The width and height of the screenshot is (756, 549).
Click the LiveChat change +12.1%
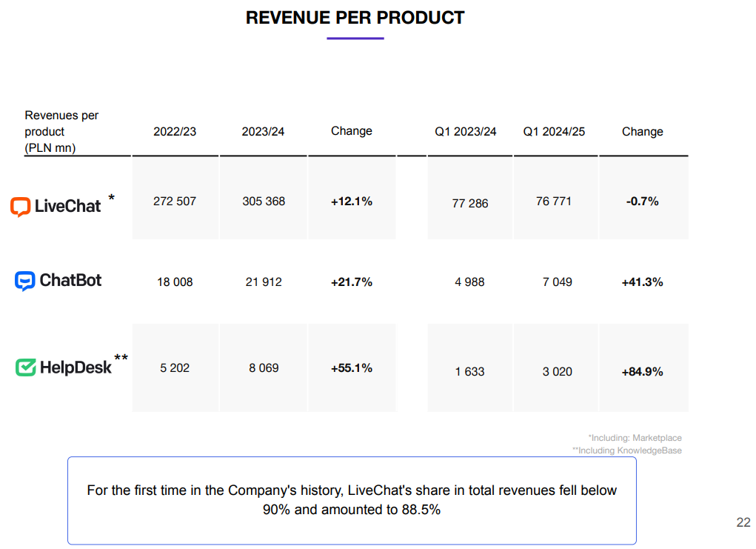coord(352,202)
